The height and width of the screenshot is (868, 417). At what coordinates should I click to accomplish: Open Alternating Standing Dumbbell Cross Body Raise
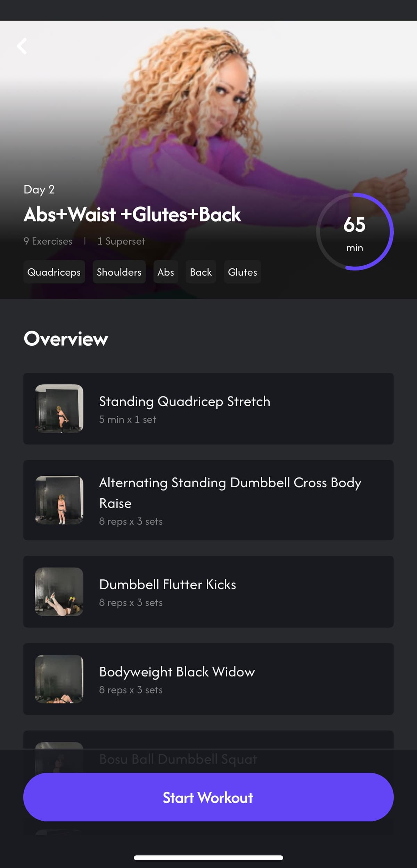tap(208, 500)
